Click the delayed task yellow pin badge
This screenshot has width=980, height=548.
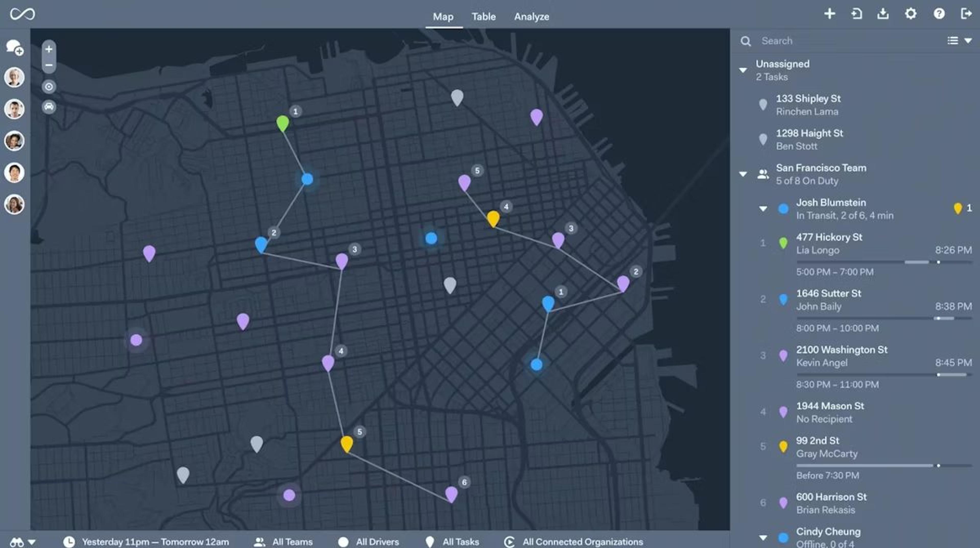(958, 208)
